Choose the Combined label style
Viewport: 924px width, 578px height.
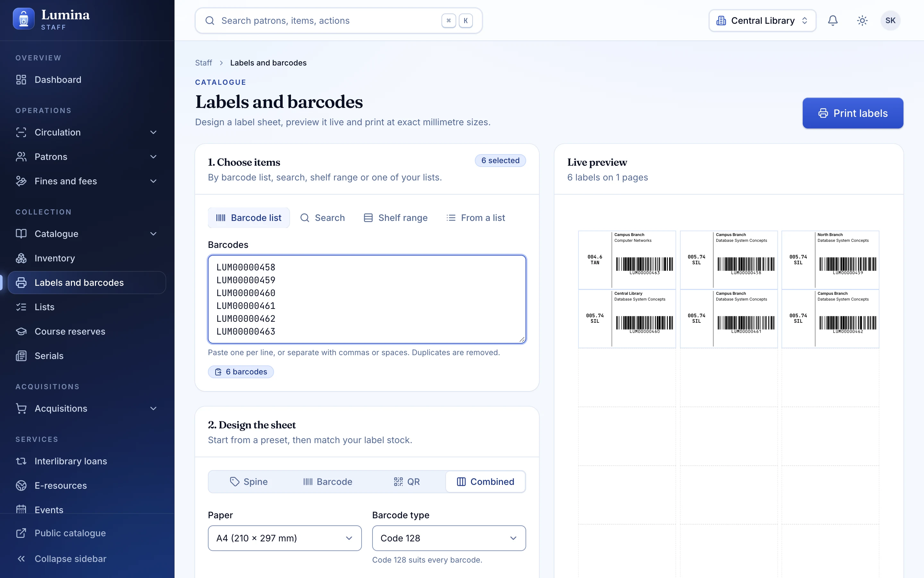pos(485,482)
